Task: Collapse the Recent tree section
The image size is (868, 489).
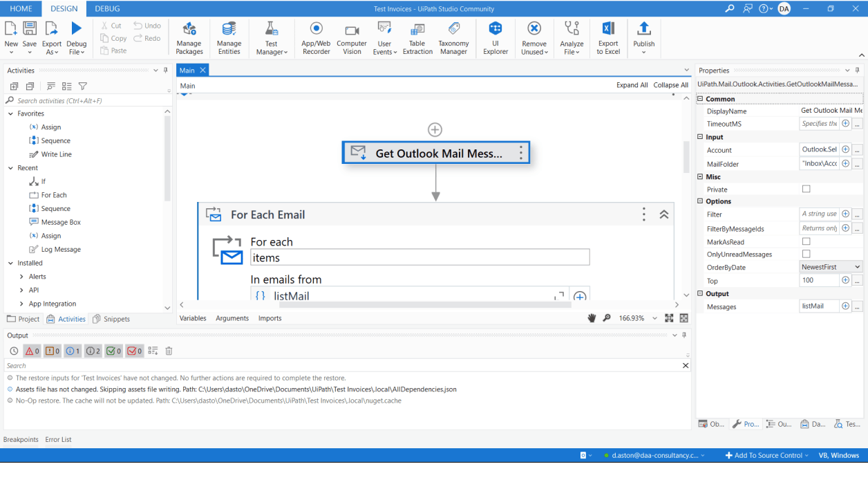Action: coord(10,168)
